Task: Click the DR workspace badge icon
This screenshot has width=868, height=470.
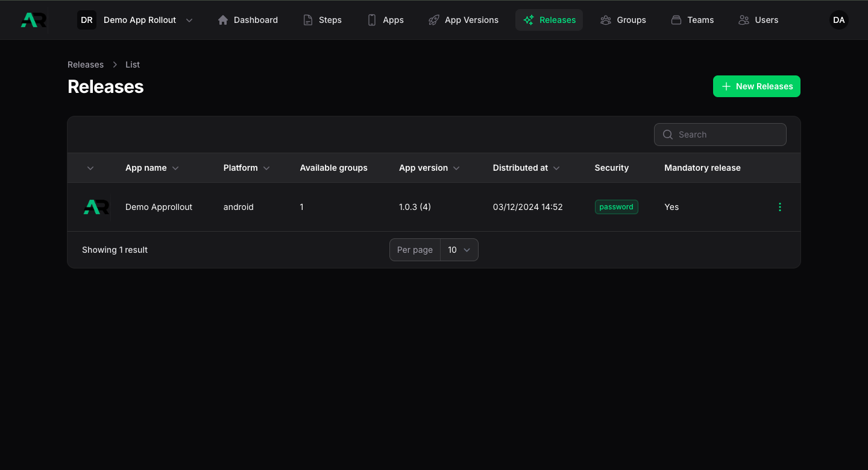Action: pos(87,20)
